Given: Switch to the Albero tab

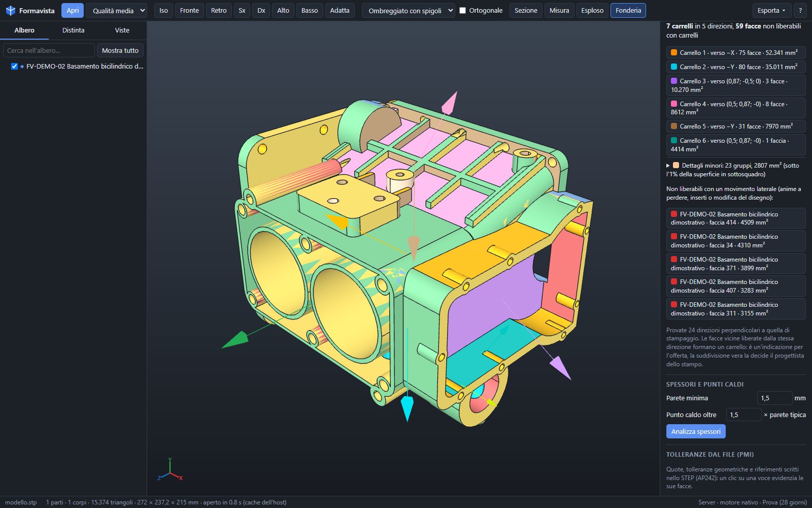Looking at the screenshot, I should point(24,30).
